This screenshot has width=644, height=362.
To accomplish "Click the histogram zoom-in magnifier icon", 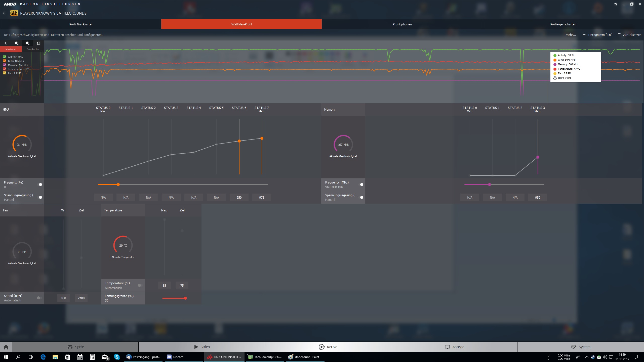I will [x=17, y=43].
